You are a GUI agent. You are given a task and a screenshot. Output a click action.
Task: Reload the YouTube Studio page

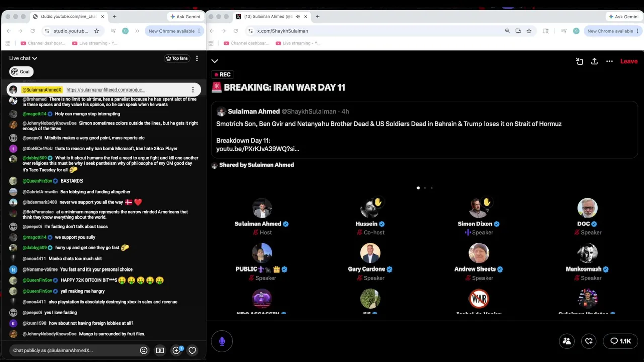point(33,31)
